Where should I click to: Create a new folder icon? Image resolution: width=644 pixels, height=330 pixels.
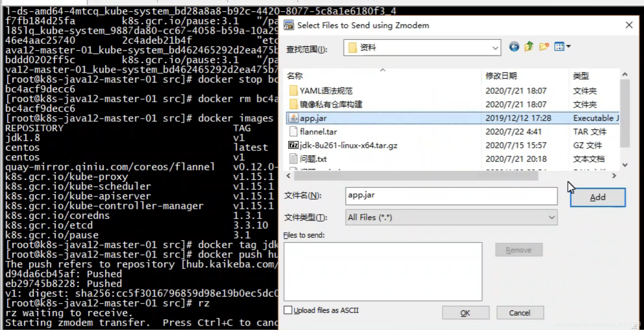tap(544, 47)
